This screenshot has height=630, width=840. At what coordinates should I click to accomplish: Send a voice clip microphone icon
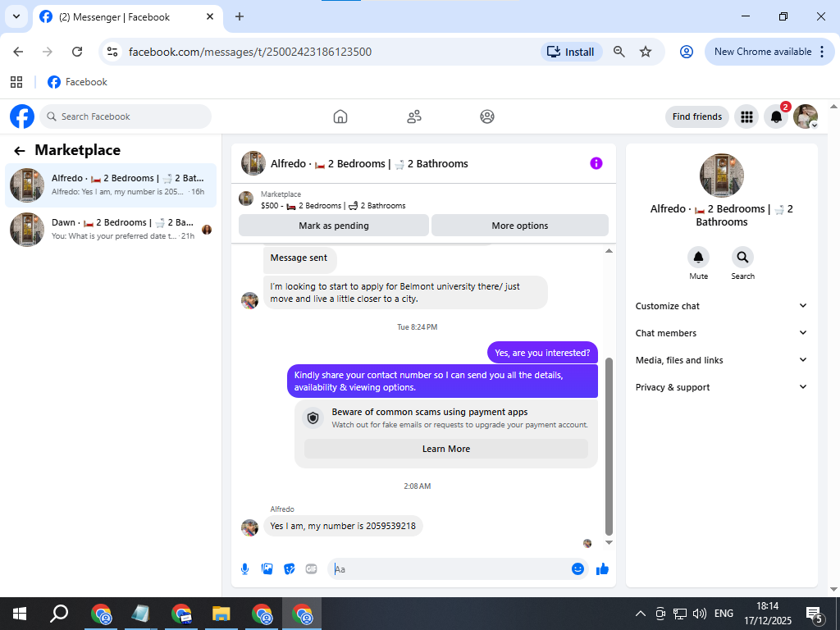[x=244, y=569]
